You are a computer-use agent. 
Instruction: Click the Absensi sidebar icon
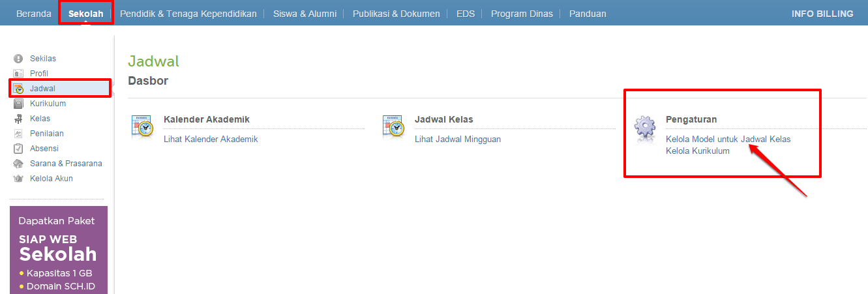[x=18, y=149]
